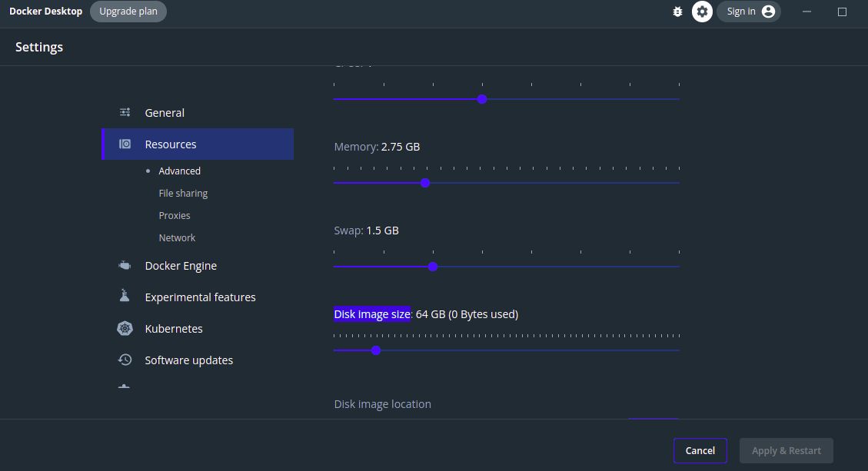Viewport: 868px width, 471px height.
Task: Open Kubernetes settings
Action: tap(198, 329)
